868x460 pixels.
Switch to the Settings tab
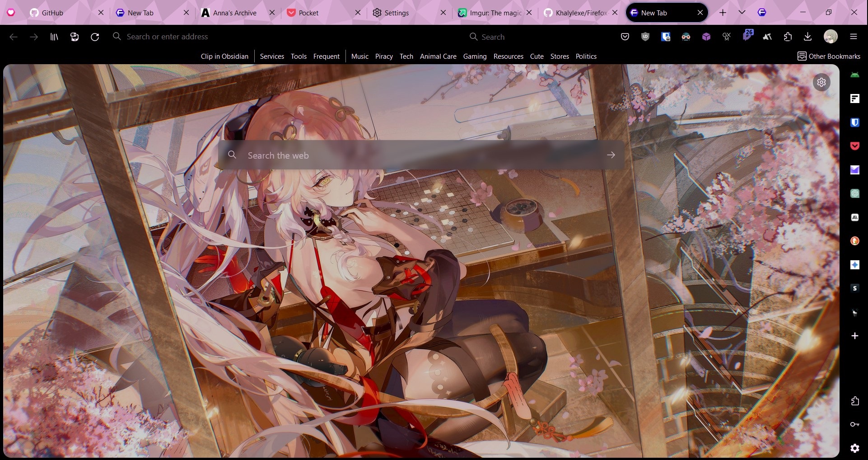[x=409, y=13]
